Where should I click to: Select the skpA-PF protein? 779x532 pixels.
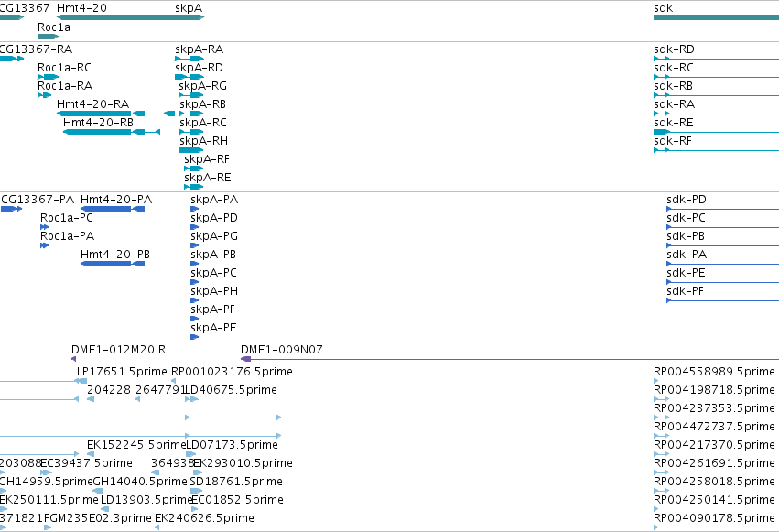click(x=212, y=310)
